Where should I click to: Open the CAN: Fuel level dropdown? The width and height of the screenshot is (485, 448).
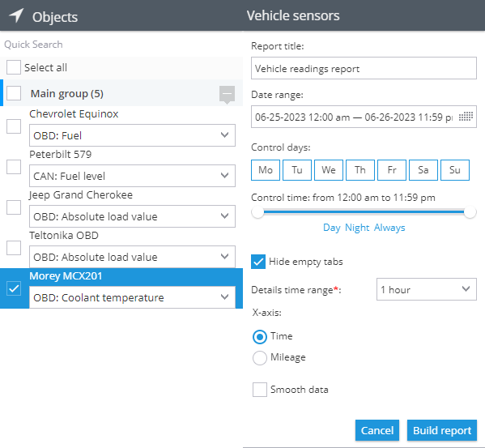132,176
